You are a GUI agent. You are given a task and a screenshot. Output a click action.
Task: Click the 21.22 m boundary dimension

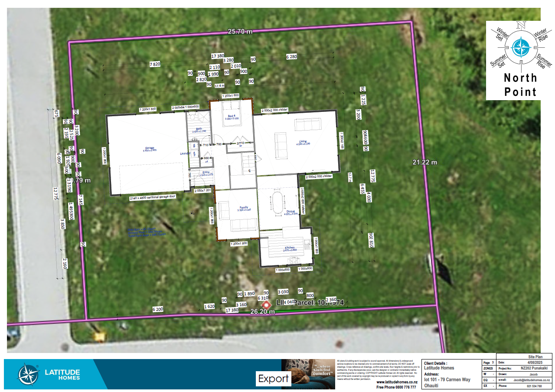point(424,162)
